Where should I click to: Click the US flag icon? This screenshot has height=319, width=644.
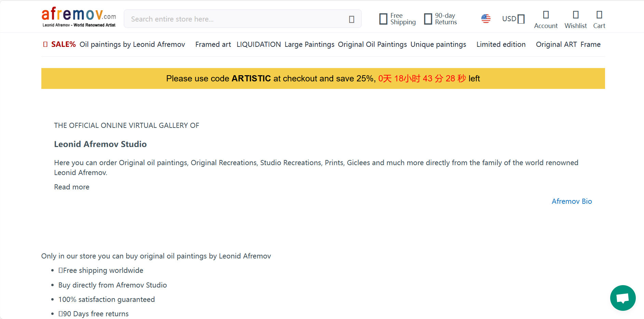click(x=486, y=18)
